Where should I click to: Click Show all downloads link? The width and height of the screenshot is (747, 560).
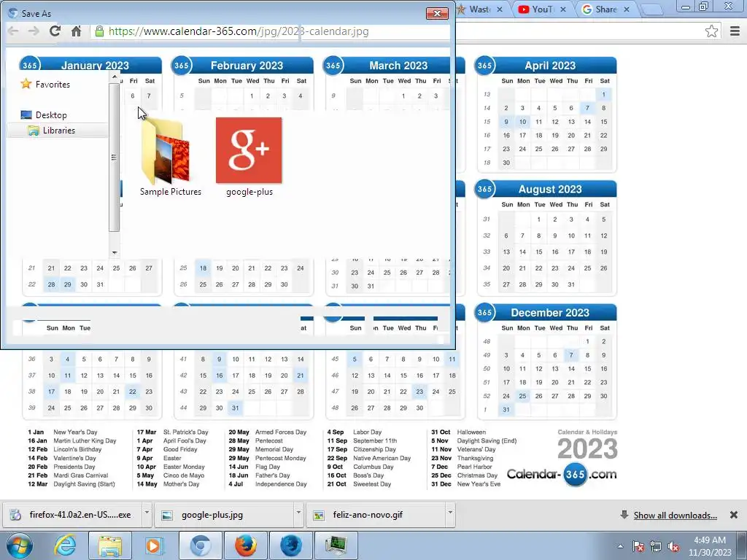[675, 516]
